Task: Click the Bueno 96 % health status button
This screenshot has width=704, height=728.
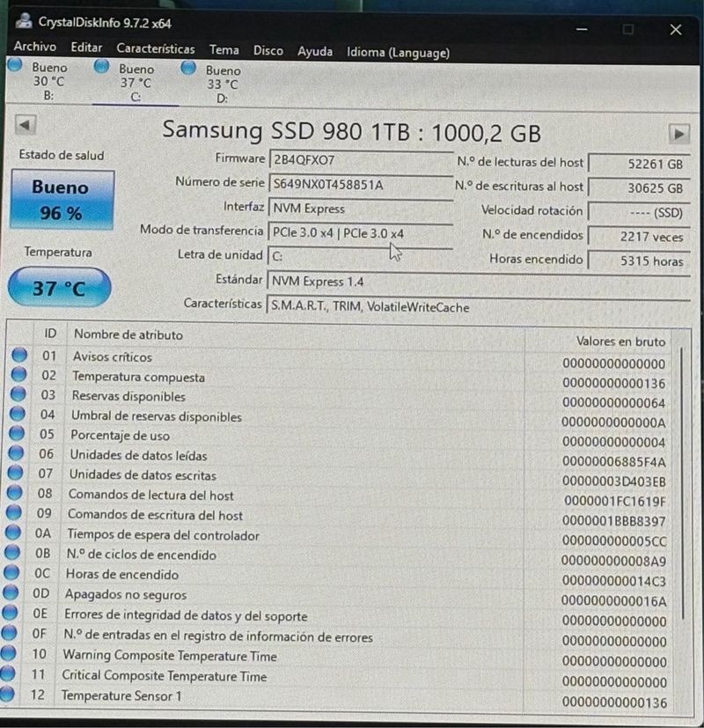Action: pos(62,200)
